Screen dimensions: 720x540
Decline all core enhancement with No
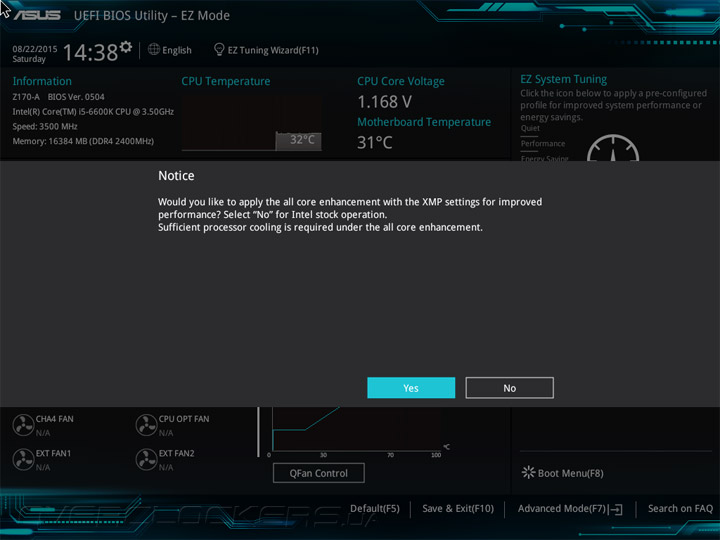click(509, 388)
